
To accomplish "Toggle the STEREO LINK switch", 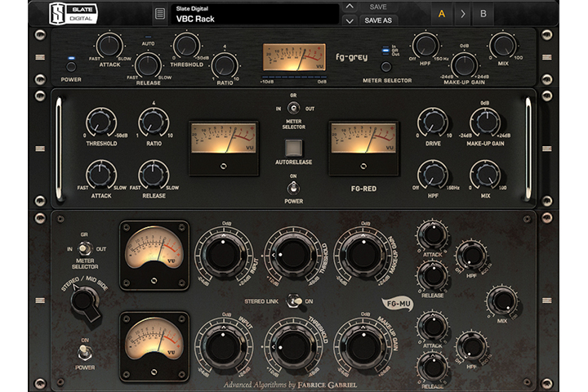I will click(x=294, y=301).
